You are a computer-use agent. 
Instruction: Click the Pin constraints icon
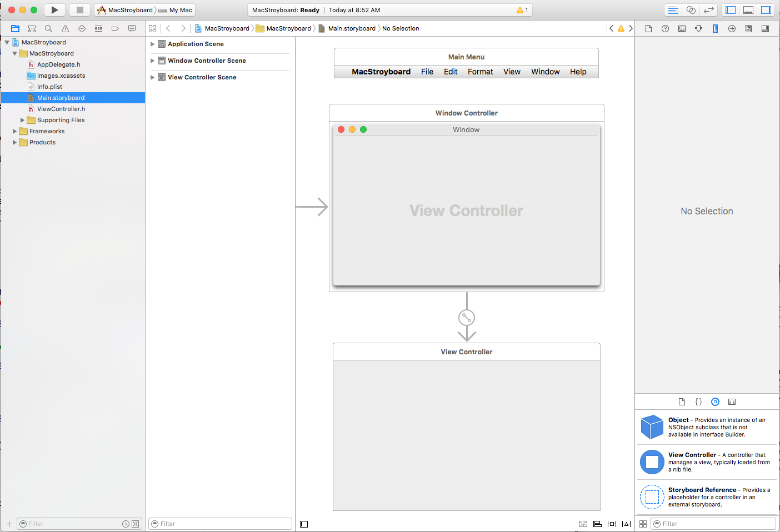click(612, 524)
